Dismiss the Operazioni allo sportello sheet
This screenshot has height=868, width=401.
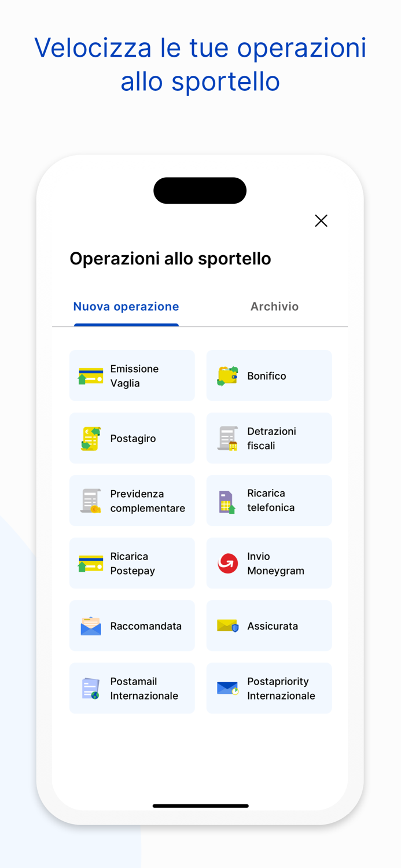321,220
